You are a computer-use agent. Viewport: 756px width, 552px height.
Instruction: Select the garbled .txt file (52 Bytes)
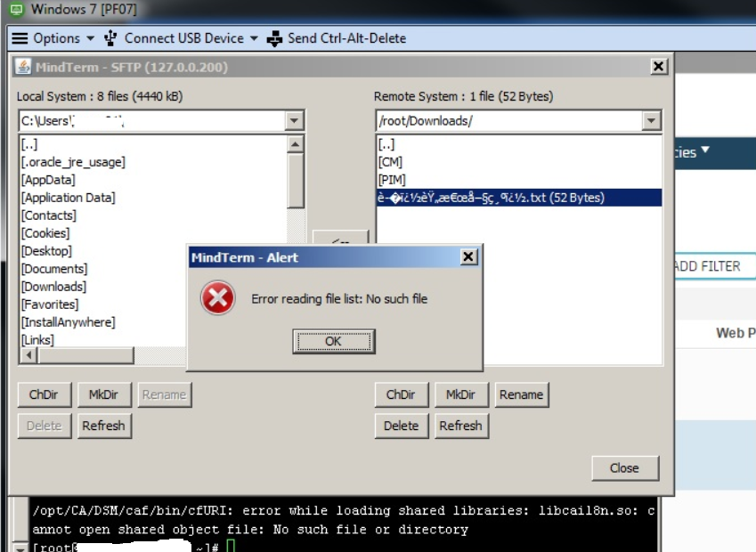pos(519,198)
